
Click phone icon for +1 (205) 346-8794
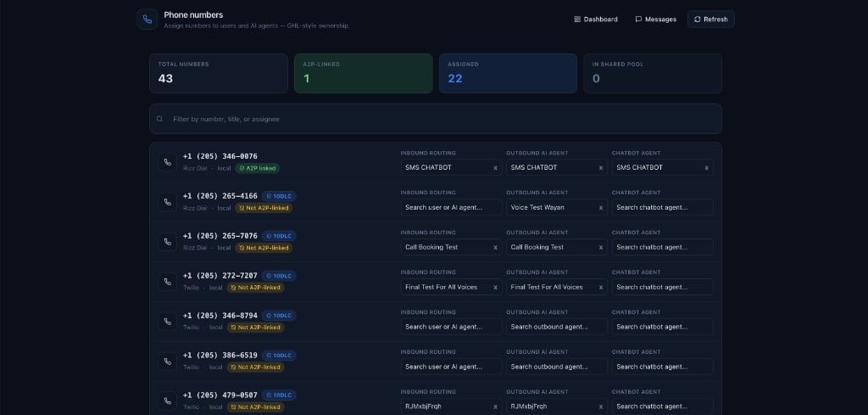click(168, 322)
